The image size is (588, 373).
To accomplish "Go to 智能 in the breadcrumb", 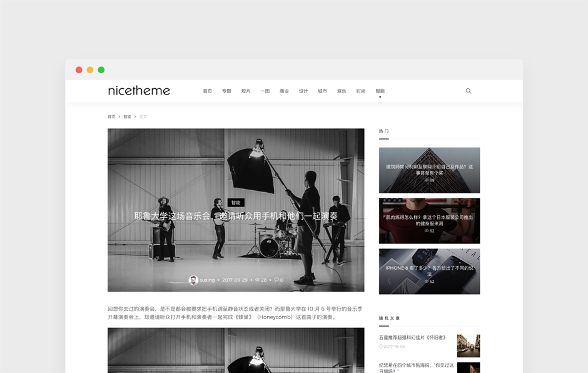I will click(x=127, y=116).
